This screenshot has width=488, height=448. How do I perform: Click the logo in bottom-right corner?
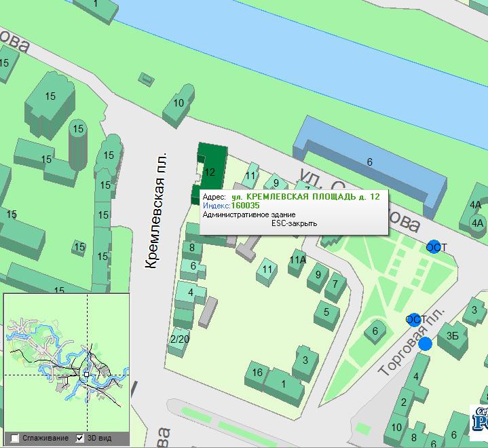(x=478, y=421)
